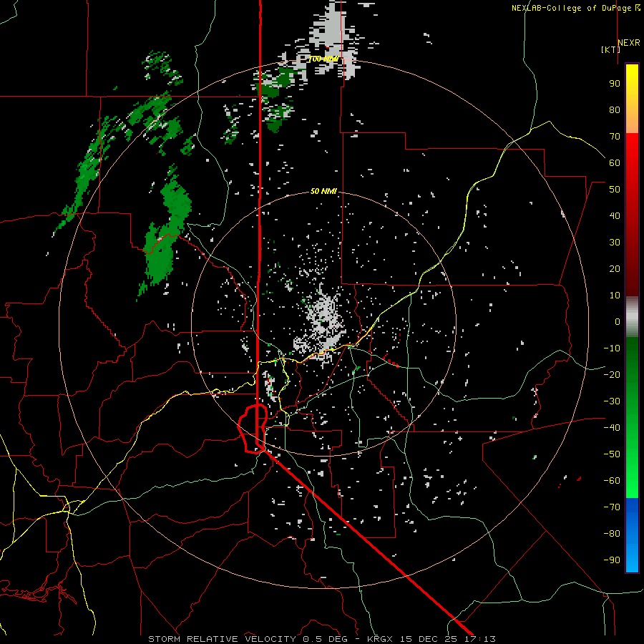Image resolution: width=644 pixels, height=644 pixels.
Task: Click the positive 40 scale value
Action: pyautogui.click(x=615, y=215)
